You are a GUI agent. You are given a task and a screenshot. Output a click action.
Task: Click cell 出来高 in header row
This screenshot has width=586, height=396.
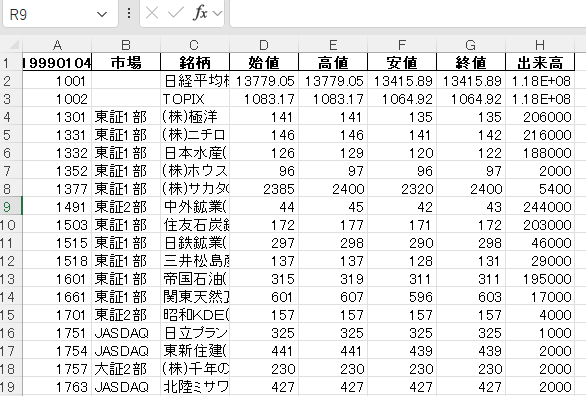pos(540,62)
